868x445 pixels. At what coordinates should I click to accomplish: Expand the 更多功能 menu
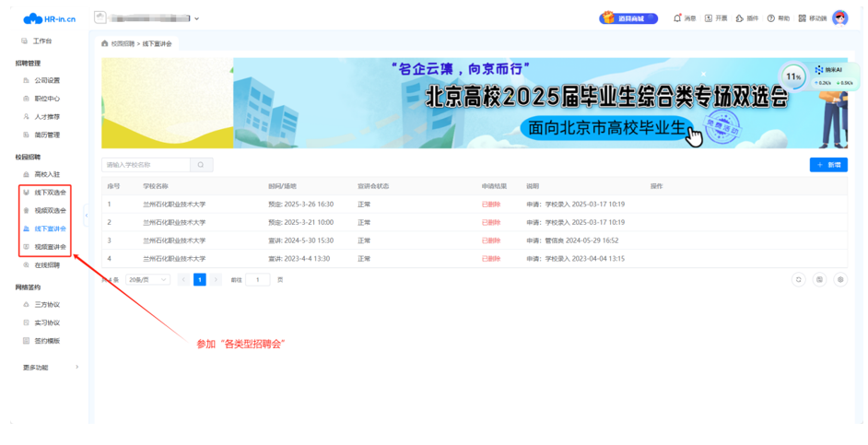pos(50,367)
